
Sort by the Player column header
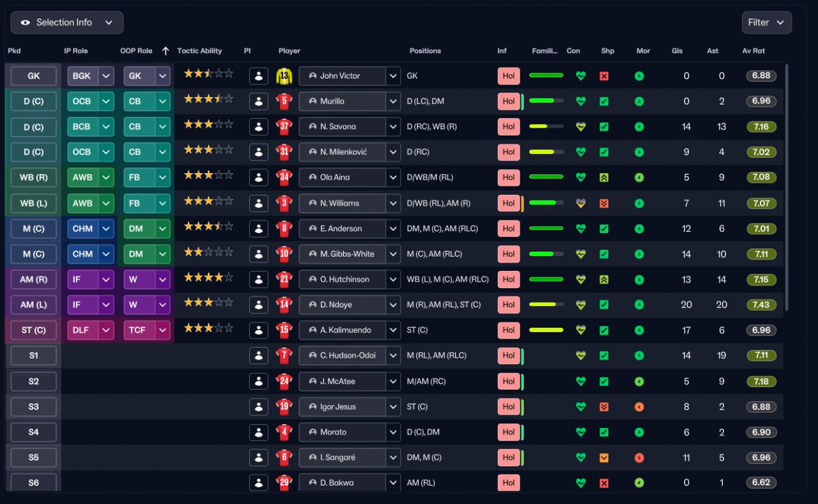289,51
